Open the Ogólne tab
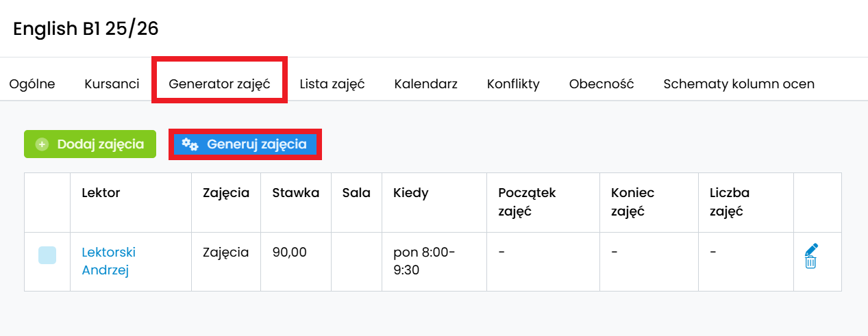 pyautogui.click(x=32, y=84)
